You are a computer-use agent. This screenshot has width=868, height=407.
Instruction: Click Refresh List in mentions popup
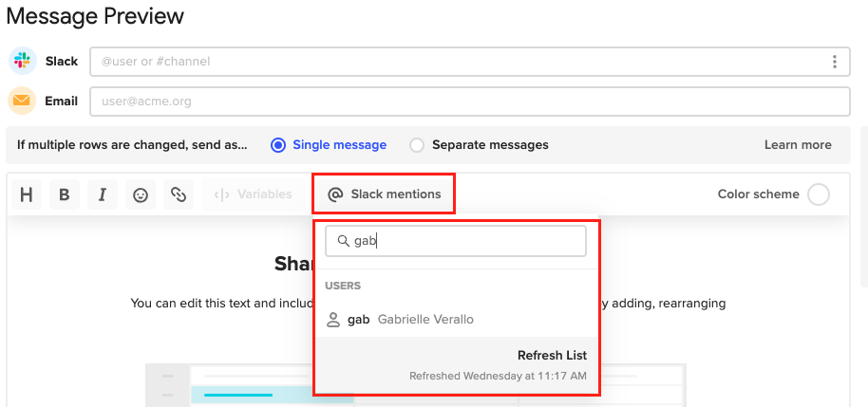552,355
